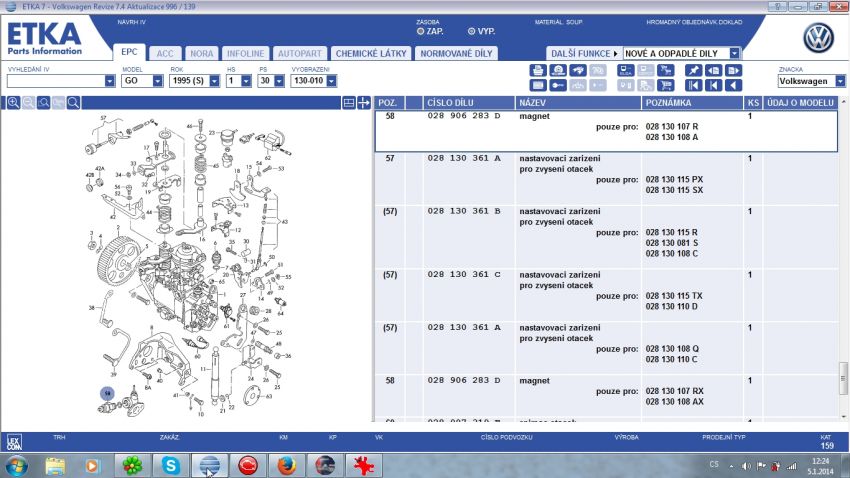This screenshot has width=850, height=478.
Task: Switch to the EPC tab
Action: (x=129, y=52)
